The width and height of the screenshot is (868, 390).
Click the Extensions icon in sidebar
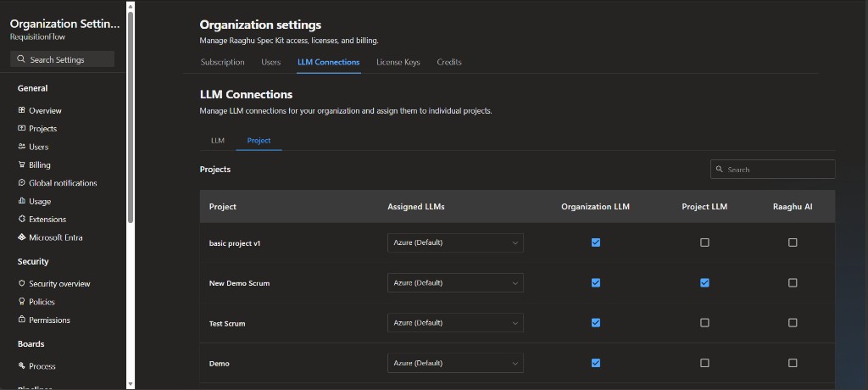pyautogui.click(x=21, y=219)
